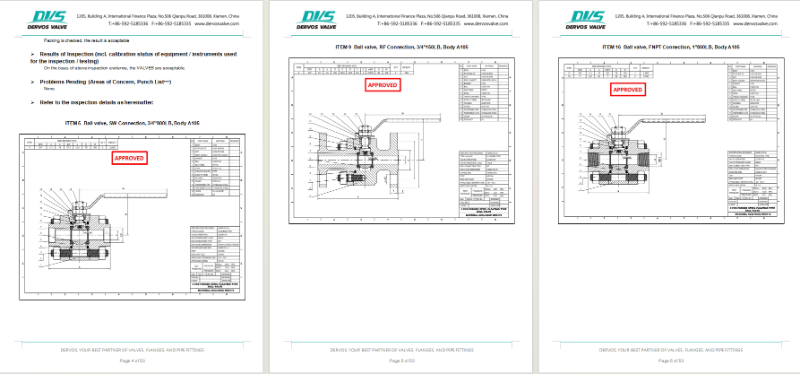Click the 'Results of Inspection' bullet heading
This screenshot has height=374, width=800.
pyautogui.click(x=134, y=57)
